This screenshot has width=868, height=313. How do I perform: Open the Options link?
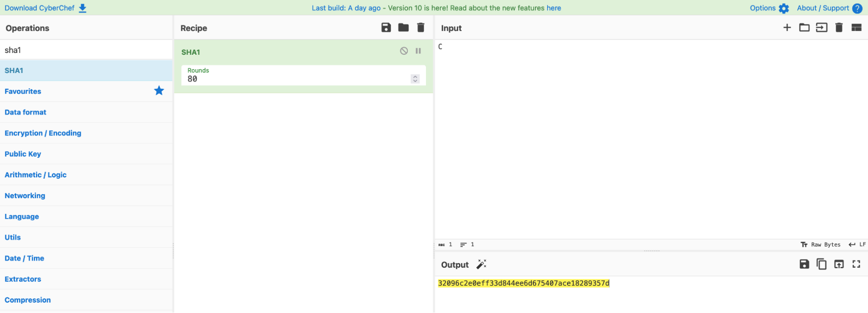click(762, 8)
